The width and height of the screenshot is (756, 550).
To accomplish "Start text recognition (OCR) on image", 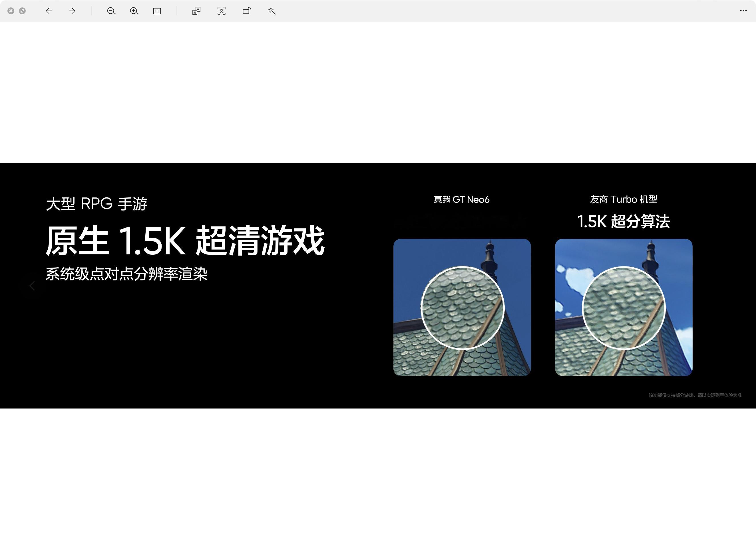I will [x=221, y=11].
